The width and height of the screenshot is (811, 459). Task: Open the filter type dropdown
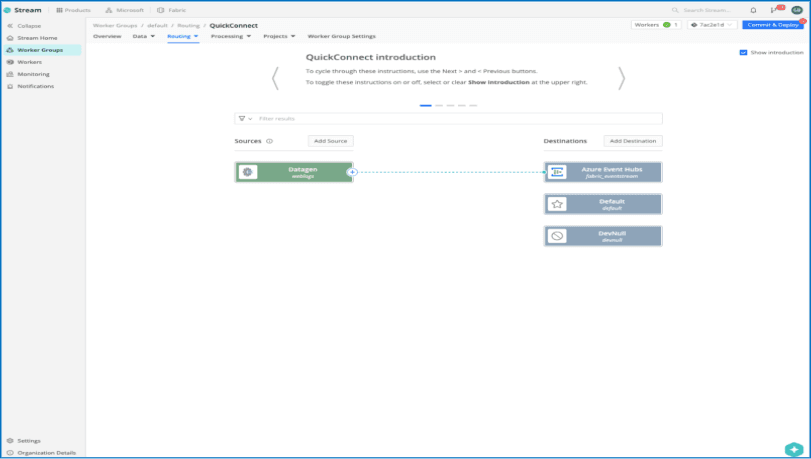coord(245,119)
